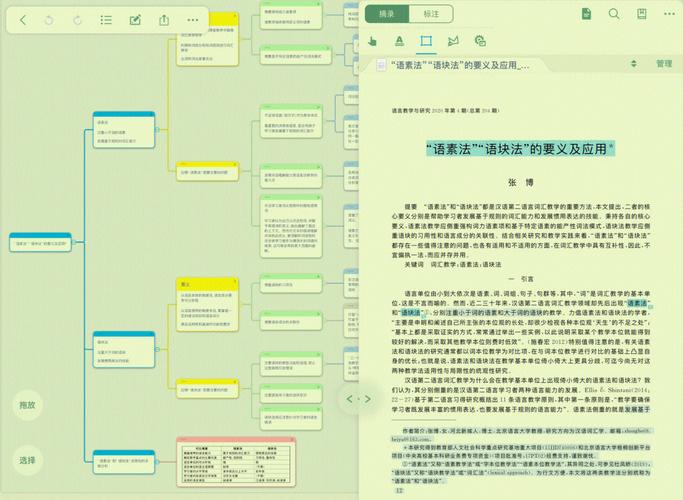The width and height of the screenshot is (683, 500).
Task: Select the 语块法 blue mind map node
Action: (x=124, y=349)
